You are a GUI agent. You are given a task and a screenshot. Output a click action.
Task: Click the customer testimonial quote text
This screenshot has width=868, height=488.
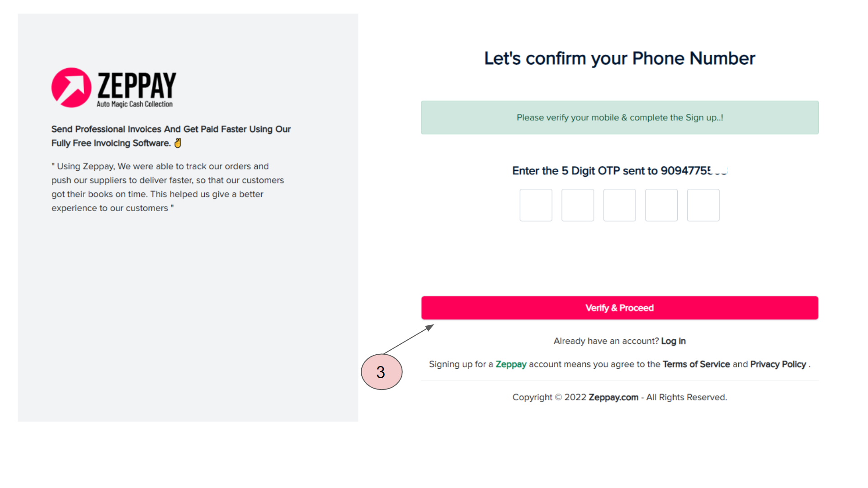click(167, 187)
